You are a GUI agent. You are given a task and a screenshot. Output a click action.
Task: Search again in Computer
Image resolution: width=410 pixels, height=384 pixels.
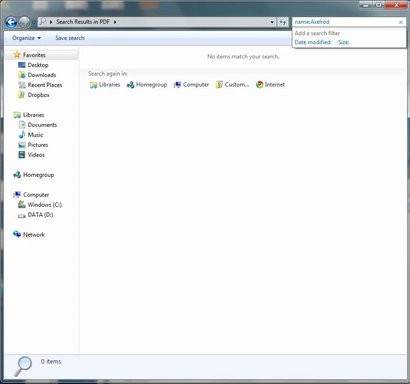click(x=191, y=85)
